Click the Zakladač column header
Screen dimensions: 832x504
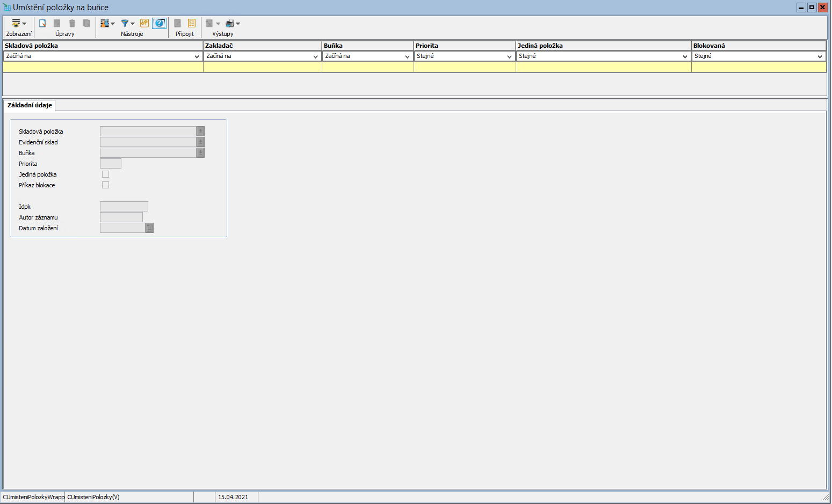coord(262,46)
